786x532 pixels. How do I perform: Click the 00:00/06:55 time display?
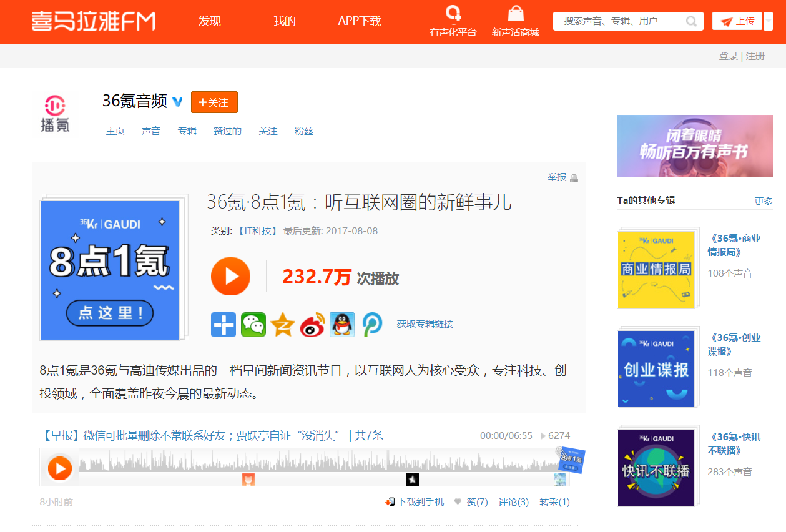tap(506, 436)
